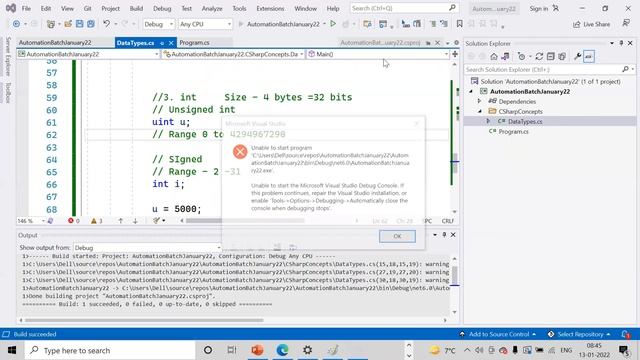The height and width of the screenshot is (360, 640).
Task: Open the Project menu
Action: pyautogui.click(x=111, y=8)
